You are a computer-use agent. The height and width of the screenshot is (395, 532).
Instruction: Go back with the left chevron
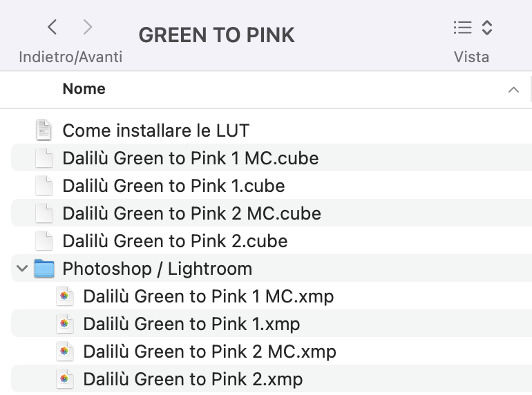point(52,27)
